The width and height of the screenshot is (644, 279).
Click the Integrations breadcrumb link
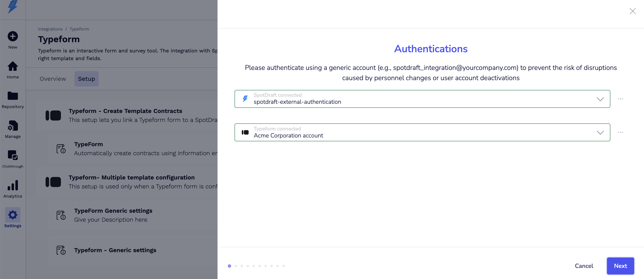point(50,29)
